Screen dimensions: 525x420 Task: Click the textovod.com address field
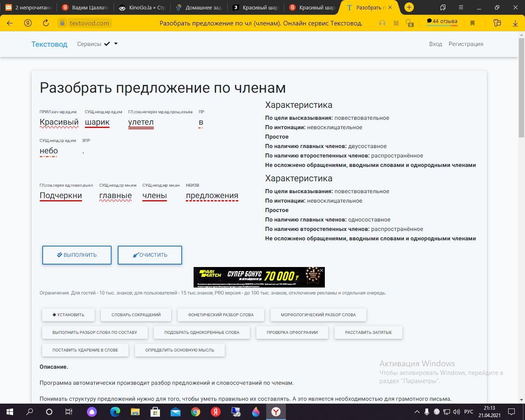89,23
